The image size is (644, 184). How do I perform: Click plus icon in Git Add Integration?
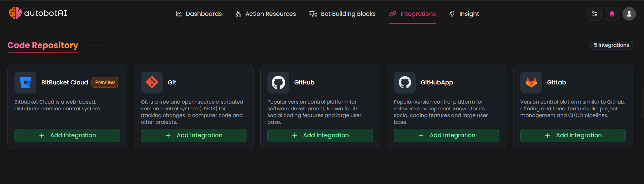coord(168,136)
